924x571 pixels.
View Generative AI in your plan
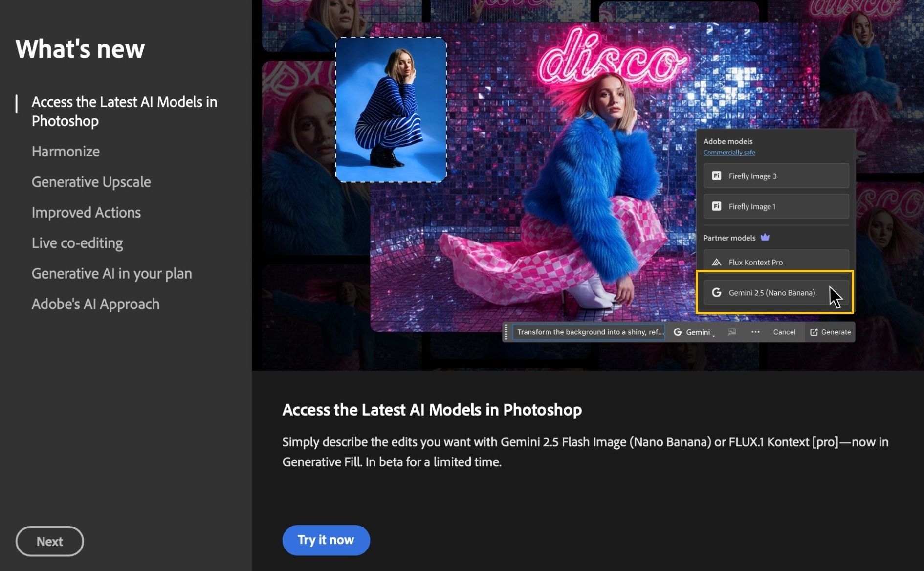[112, 274]
